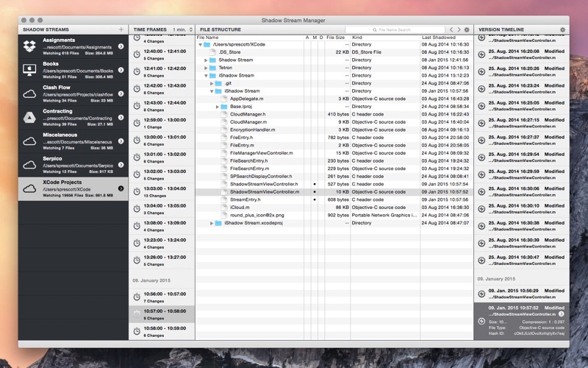Screen dimensions: 588x368
Task: Select iCloud.m file row
Action: 334,208
